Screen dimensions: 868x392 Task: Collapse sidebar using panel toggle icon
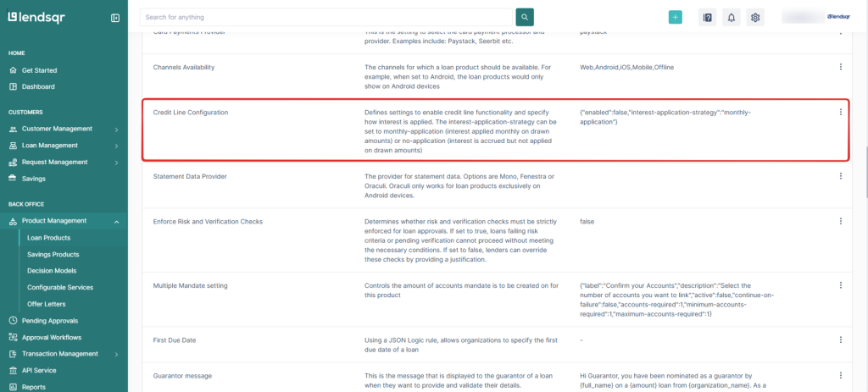pyautogui.click(x=115, y=18)
